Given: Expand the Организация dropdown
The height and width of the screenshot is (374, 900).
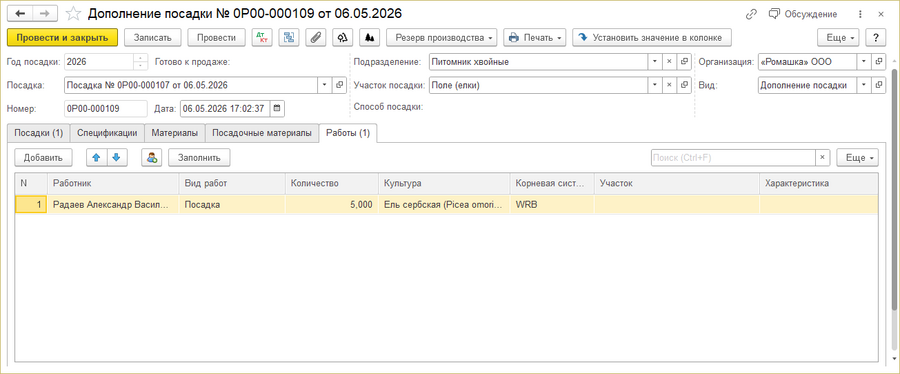Looking at the screenshot, I should pyautogui.click(x=864, y=61).
